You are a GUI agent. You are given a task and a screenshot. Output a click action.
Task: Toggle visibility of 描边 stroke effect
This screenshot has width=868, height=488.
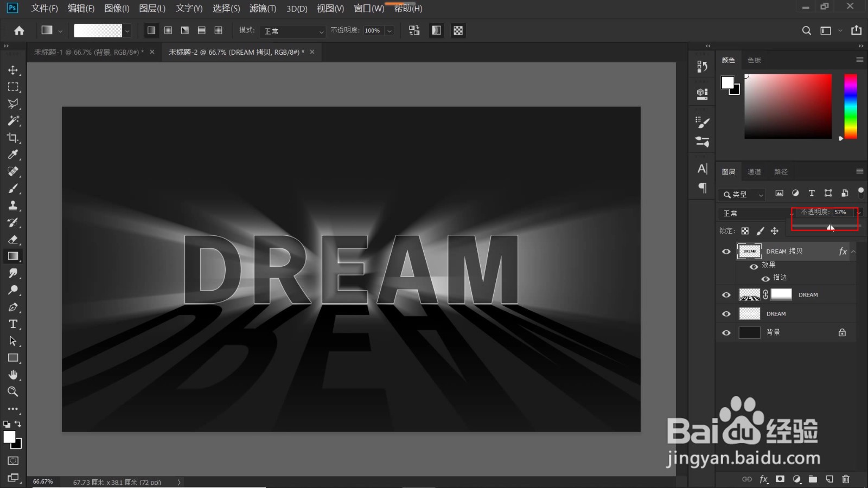point(765,279)
